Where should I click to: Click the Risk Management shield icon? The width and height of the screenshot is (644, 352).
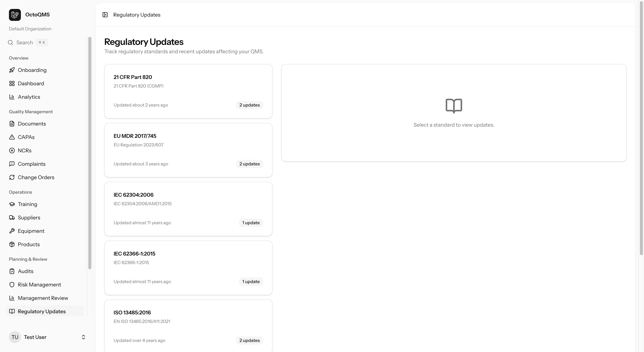tap(12, 285)
